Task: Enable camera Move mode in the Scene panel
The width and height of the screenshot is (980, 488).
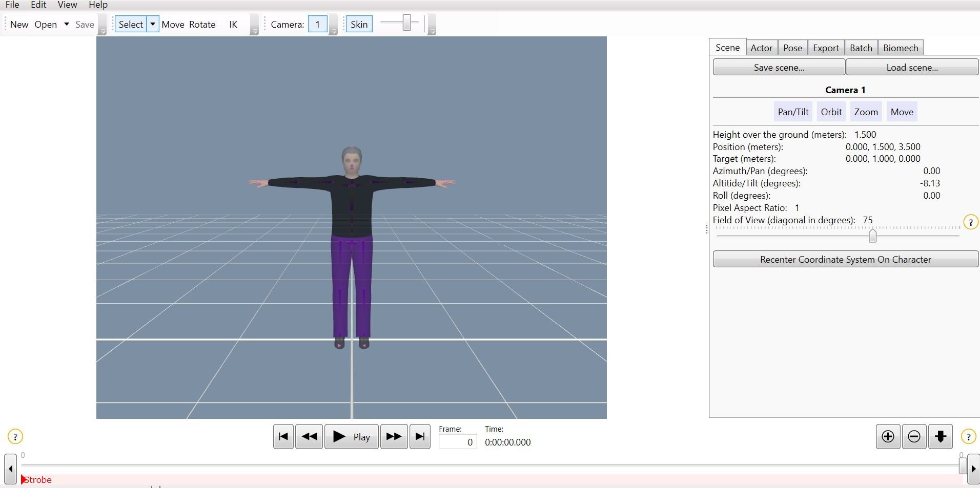Action: pos(902,112)
